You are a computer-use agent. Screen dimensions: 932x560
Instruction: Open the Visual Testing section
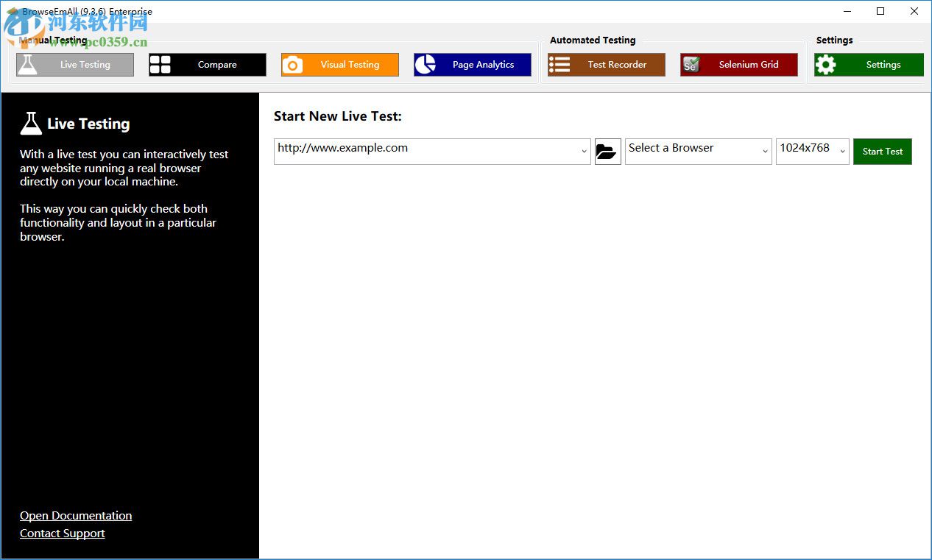[340, 65]
